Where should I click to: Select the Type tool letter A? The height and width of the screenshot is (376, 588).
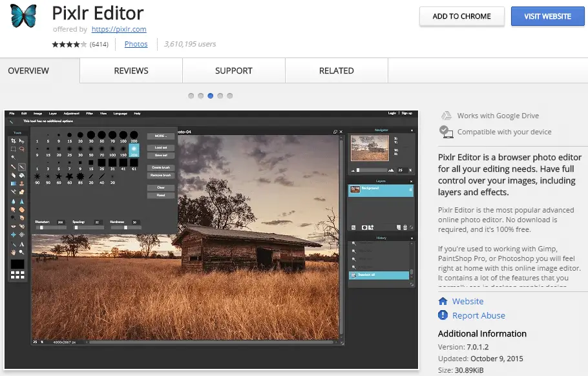click(x=22, y=244)
